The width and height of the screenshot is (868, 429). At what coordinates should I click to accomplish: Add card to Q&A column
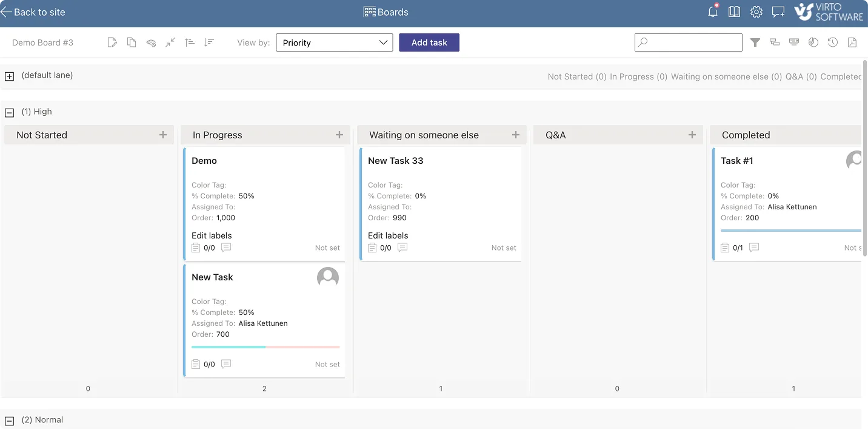click(x=692, y=135)
